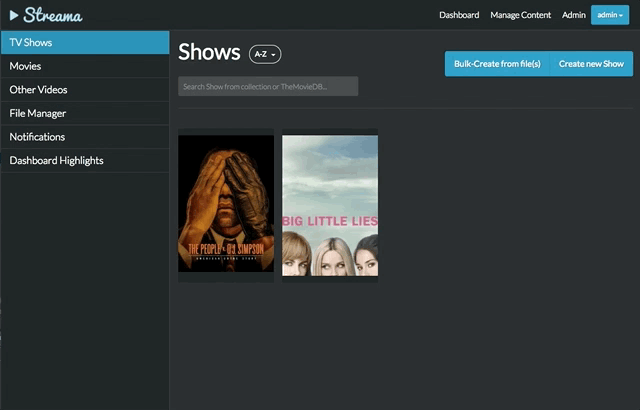Open the Big Little Lies poster
This screenshot has width=640, height=410.
tap(330, 205)
